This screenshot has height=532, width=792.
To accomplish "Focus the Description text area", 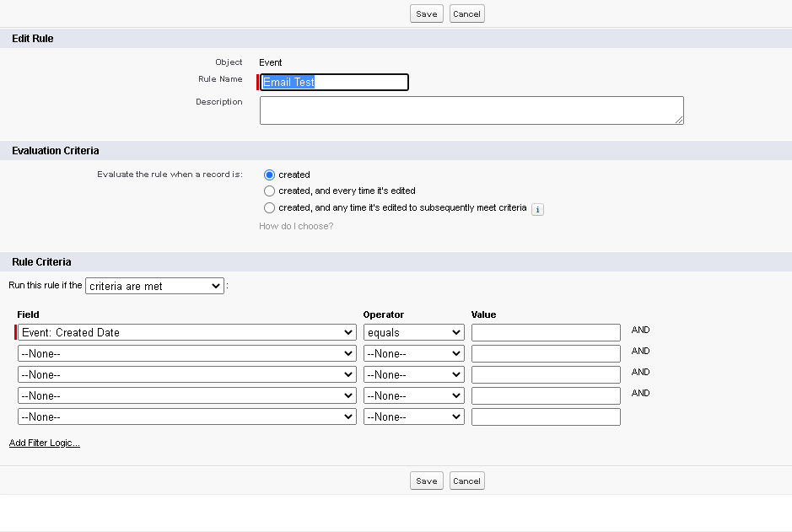I will tap(471, 110).
